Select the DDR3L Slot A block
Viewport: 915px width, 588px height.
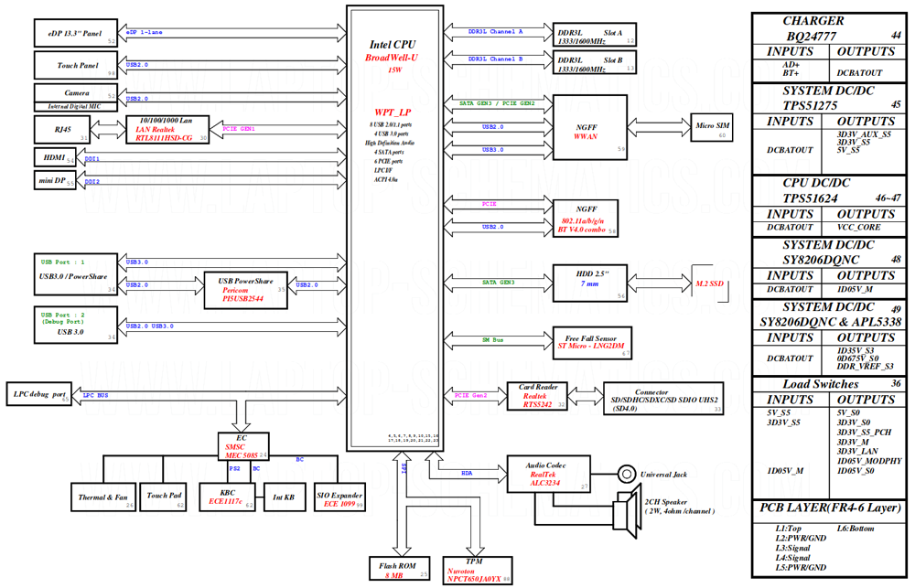click(x=594, y=35)
